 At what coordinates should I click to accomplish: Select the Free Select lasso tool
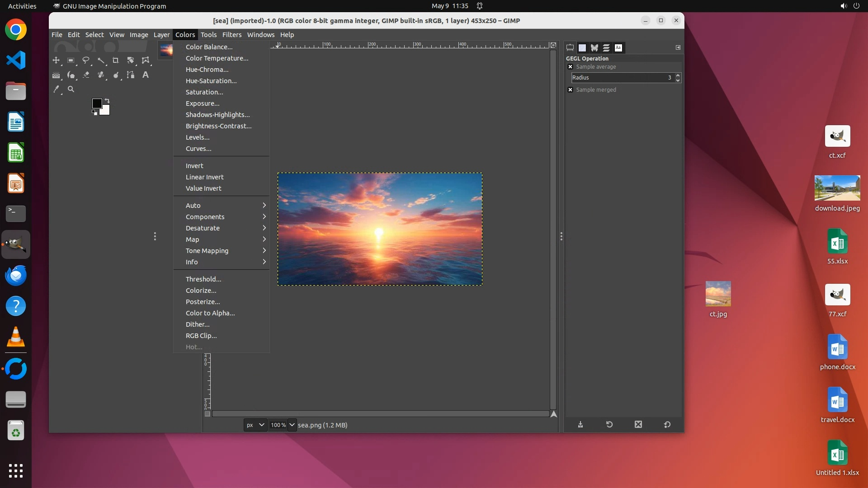click(85, 60)
